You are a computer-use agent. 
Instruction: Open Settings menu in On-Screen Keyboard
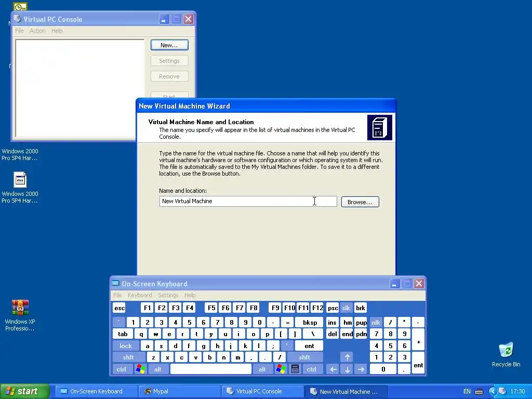168,295
